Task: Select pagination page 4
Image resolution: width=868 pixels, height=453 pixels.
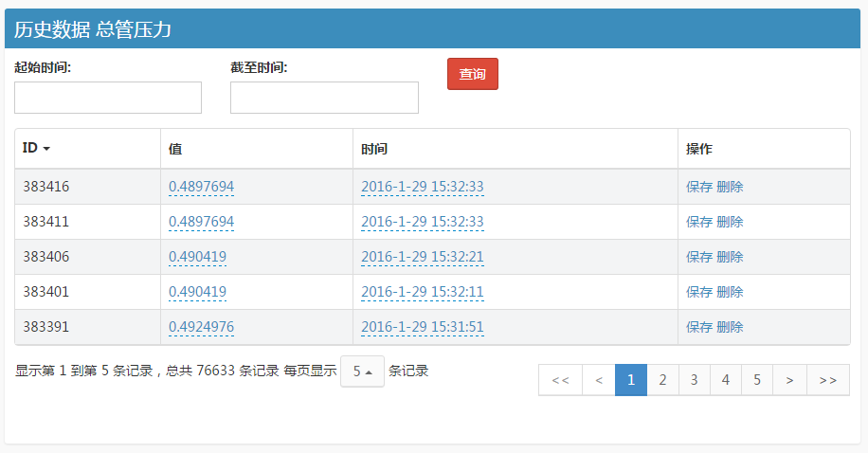Action: [x=726, y=380]
